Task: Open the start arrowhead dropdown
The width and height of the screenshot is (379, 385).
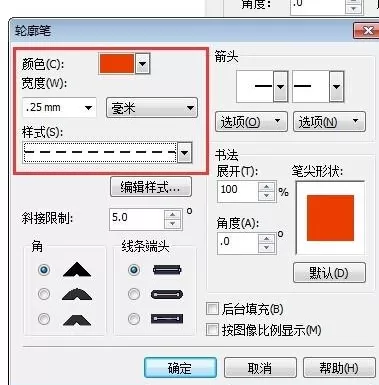Action: pyautogui.click(x=281, y=86)
